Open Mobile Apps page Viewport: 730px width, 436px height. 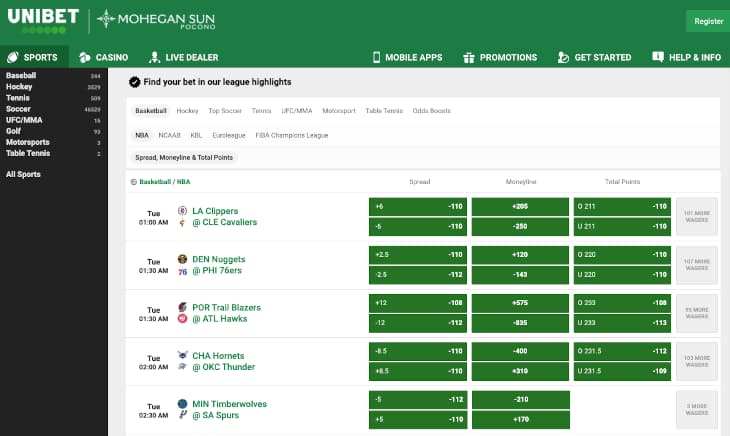(x=408, y=57)
